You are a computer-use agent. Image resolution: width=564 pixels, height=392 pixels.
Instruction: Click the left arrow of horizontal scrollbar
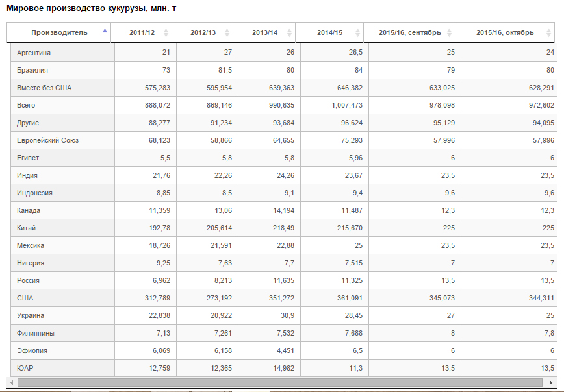coord(13,383)
